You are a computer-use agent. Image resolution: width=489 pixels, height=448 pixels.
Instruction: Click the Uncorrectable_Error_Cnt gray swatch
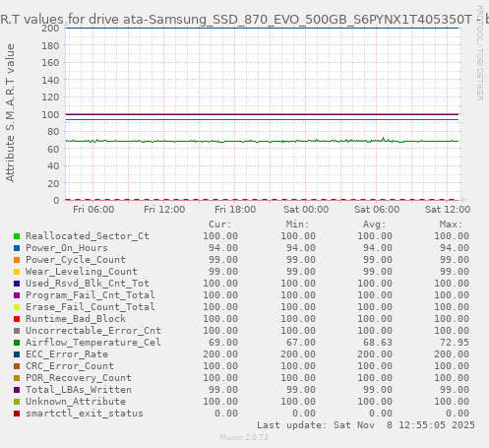tap(17, 331)
